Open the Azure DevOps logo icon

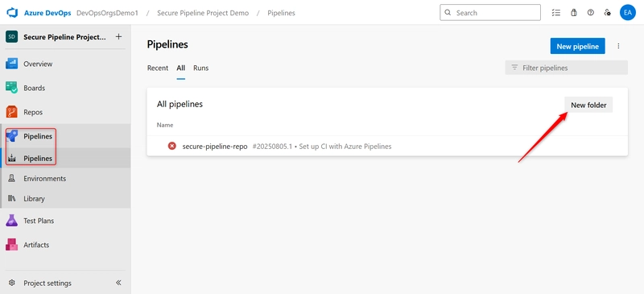[x=11, y=13]
